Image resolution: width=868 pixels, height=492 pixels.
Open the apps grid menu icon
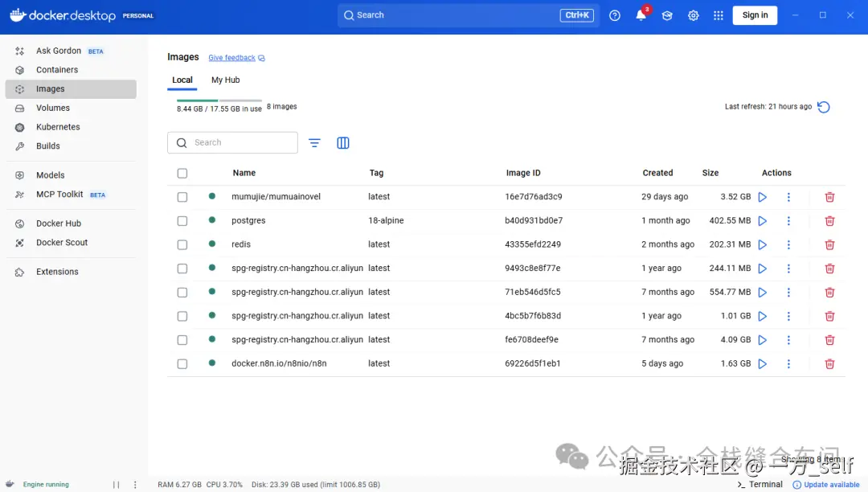point(719,15)
